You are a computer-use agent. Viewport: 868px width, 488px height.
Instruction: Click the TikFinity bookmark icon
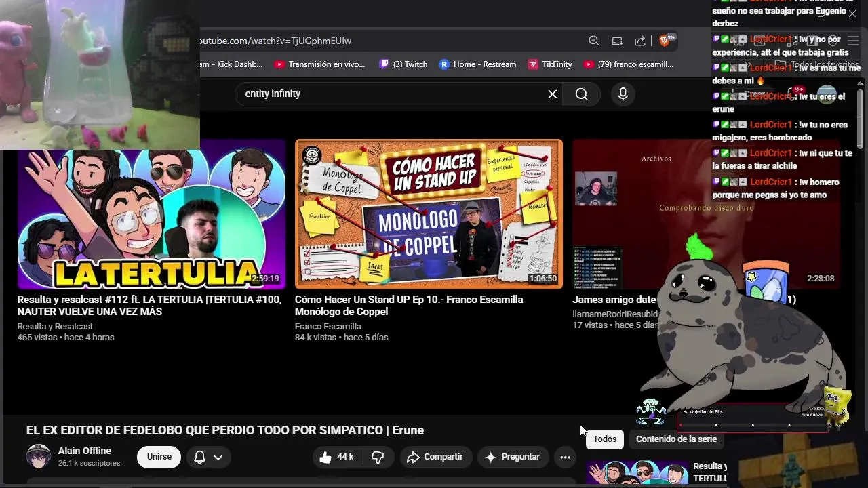tap(533, 64)
